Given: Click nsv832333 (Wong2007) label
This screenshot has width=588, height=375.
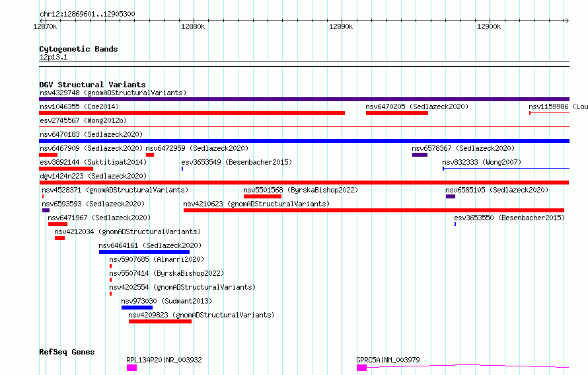Looking at the screenshot, I should [482, 162].
